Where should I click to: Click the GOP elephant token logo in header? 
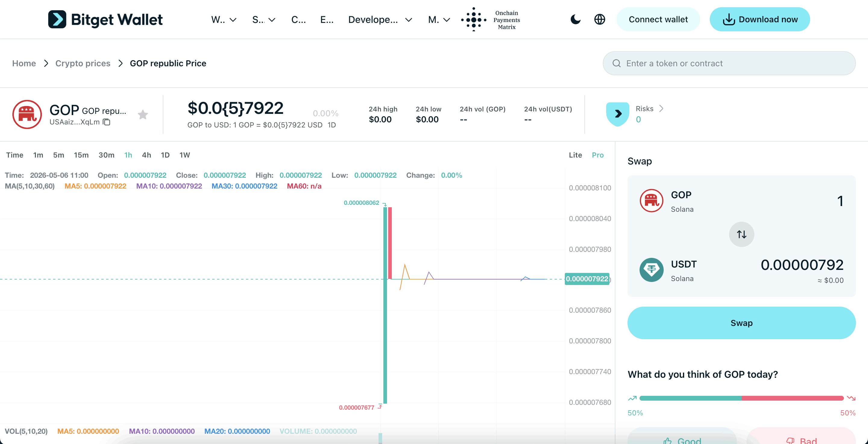pyautogui.click(x=27, y=114)
